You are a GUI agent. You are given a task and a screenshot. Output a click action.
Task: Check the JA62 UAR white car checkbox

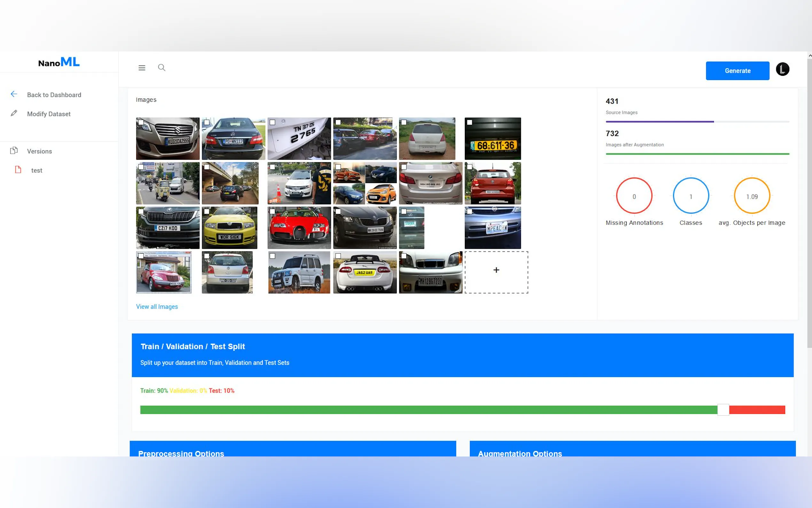click(x=338, y=256)
